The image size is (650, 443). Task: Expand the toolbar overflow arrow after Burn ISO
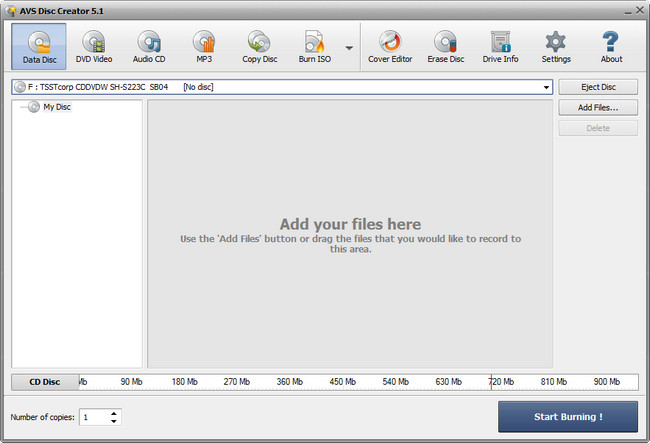click(349, 48)
